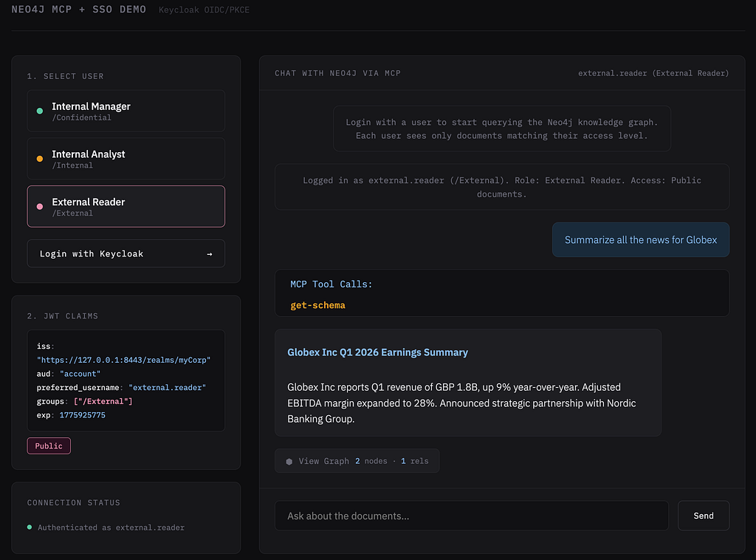Click the get-schema tool call
This screenshot has width=756, height=560.
click(x=317, y=305)
